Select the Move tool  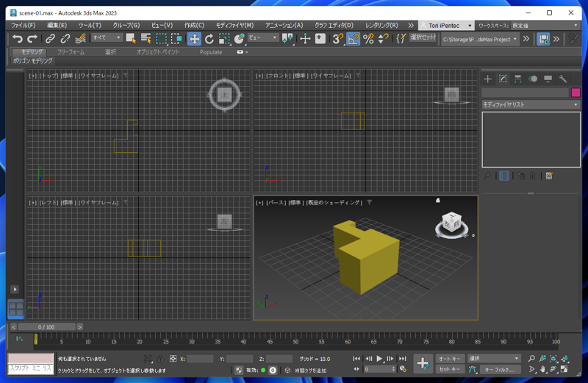[x=194, y=39]
